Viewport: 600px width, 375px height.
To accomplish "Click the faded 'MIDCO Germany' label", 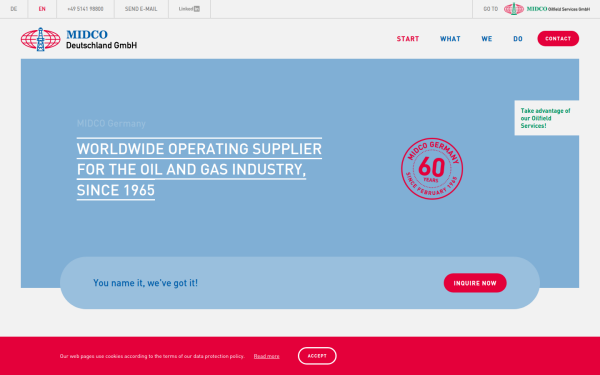I will 111,124.
